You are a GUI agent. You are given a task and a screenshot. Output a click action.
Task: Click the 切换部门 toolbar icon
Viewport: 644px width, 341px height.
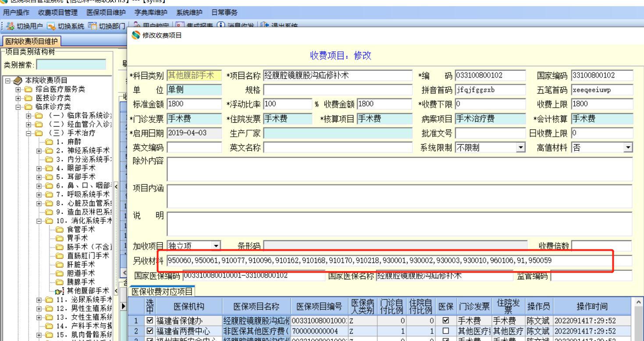pyautogui.click(x=92, y=27)
